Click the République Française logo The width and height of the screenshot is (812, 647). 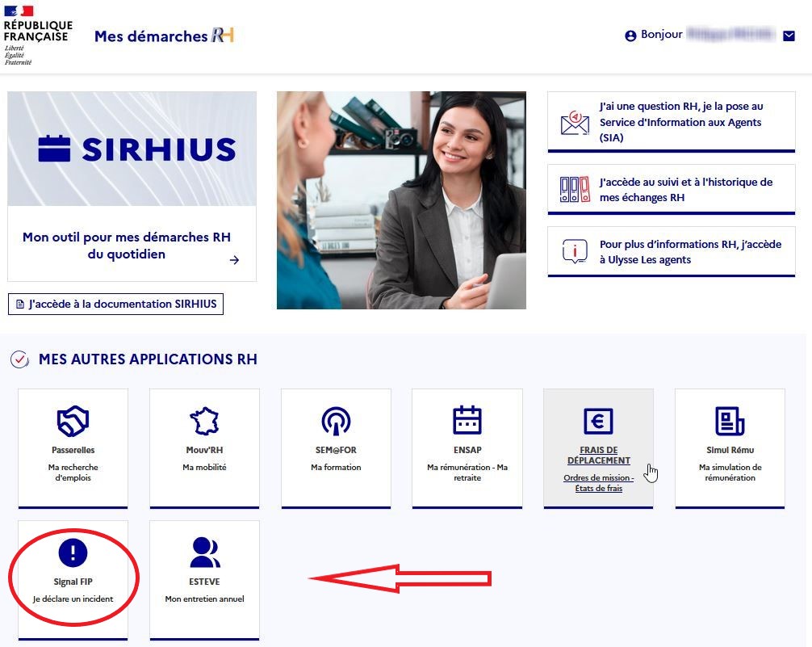tap(37, 36)
